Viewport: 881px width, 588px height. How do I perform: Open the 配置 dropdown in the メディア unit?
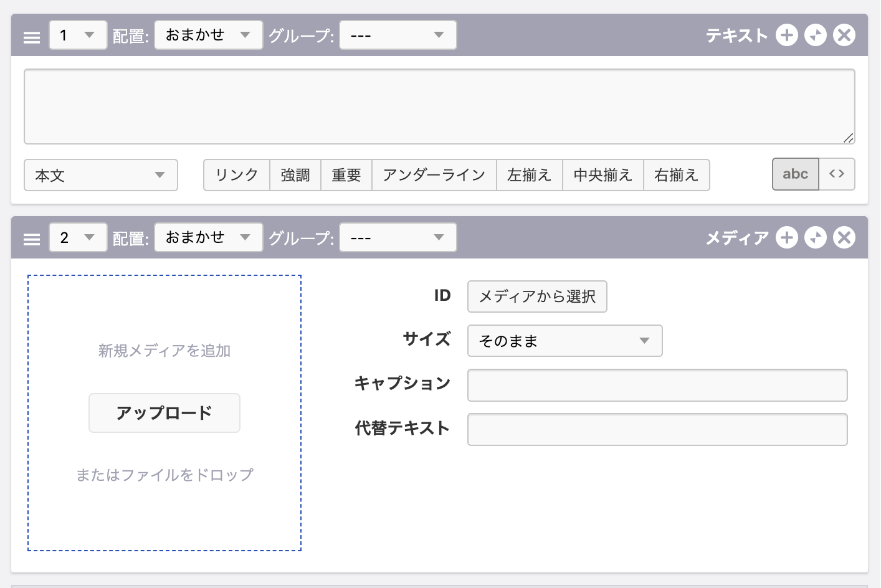[x=208, y=238]
